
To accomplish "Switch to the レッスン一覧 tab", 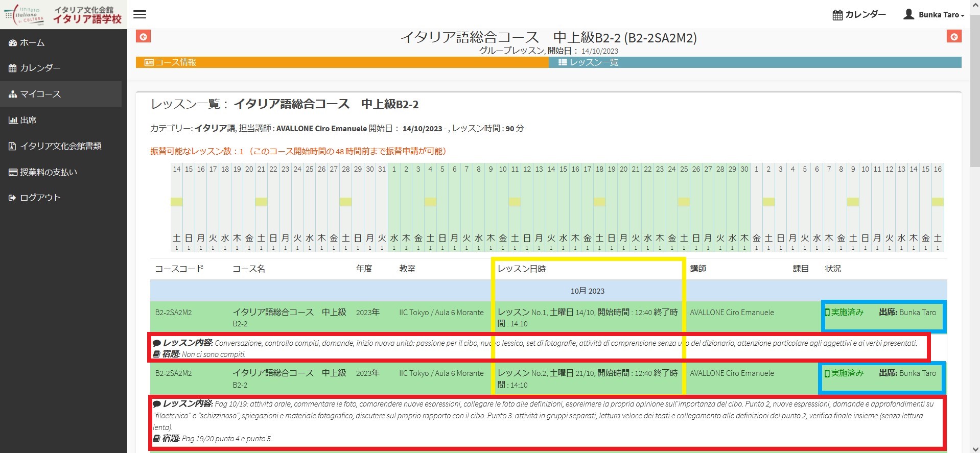I will (755, 62).
